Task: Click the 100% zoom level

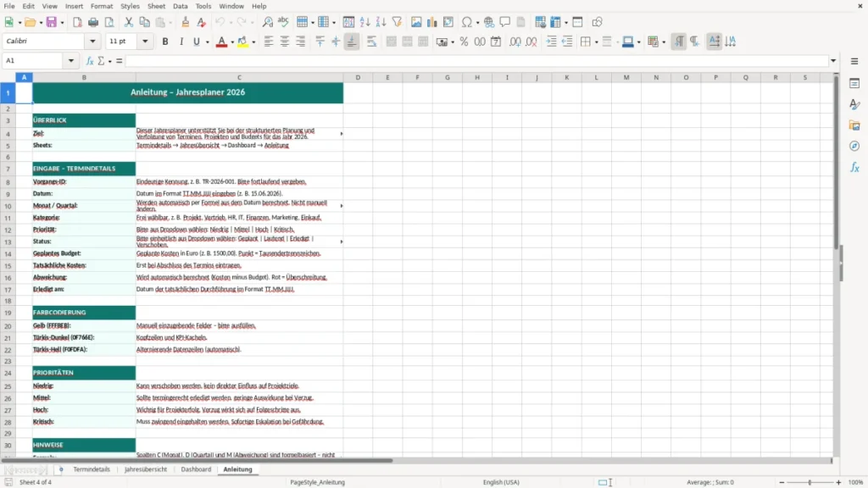Action: 856,482
